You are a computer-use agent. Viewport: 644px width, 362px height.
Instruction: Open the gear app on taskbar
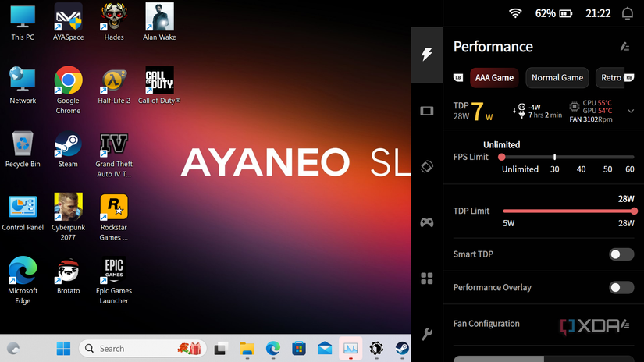coord(376,349)
